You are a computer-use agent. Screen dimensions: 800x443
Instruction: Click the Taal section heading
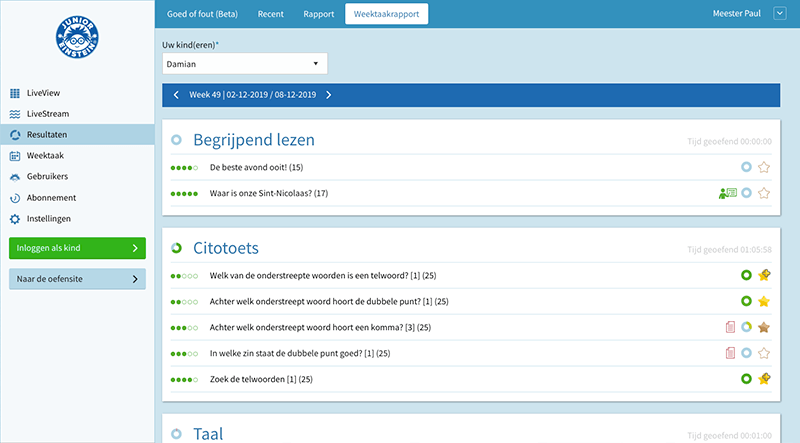click(x=208, y=434)
